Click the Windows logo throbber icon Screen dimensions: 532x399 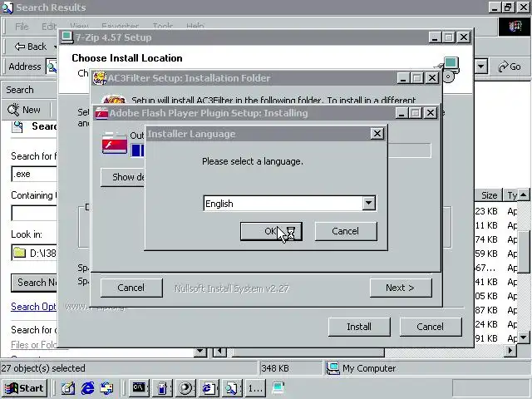tap(515, 27)
